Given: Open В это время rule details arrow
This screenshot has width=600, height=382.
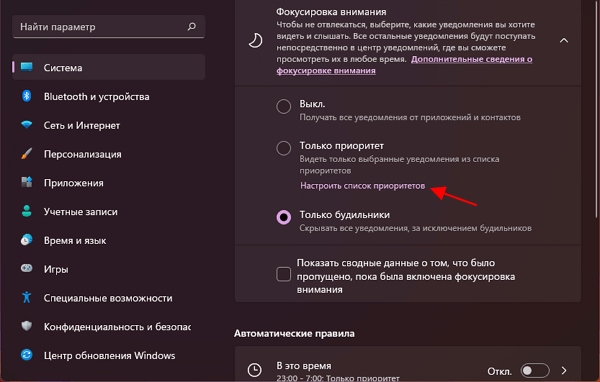Looking at the screenshot, I should coord(564,371).
